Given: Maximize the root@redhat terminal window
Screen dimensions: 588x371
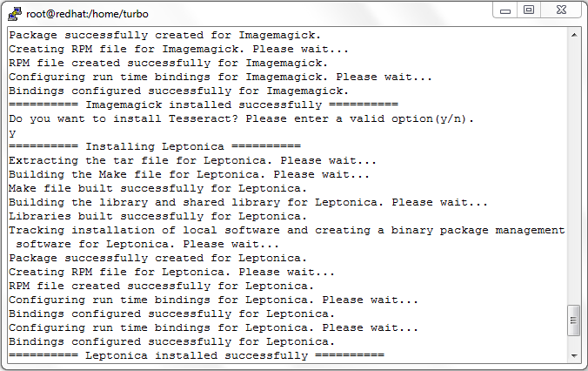Looking at the screenshot, I should click(529, 10).
